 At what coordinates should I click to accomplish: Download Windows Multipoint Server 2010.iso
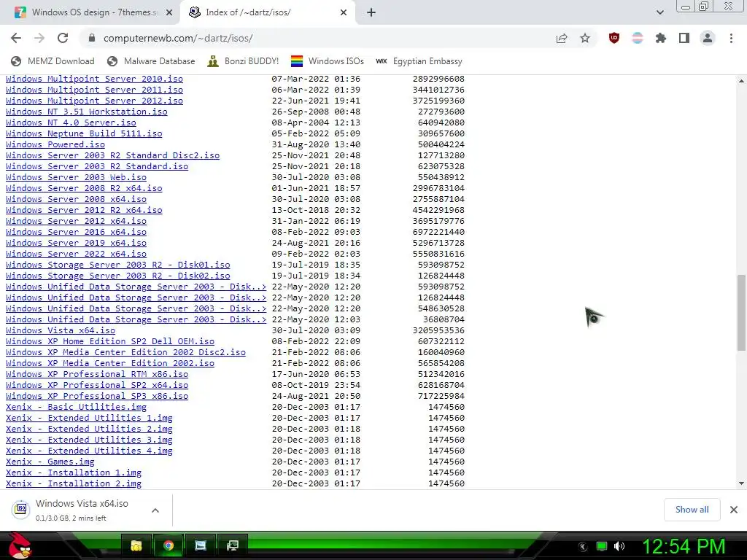[94, 79]
